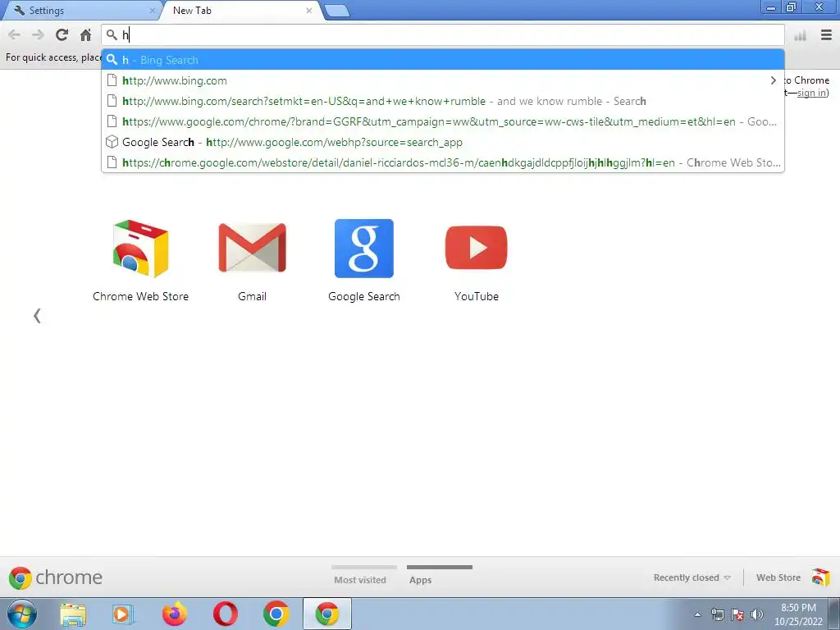Expand the Recently closed dropdown
The width and height of the screenshot is (840, 630).
[x=692, y=577]
